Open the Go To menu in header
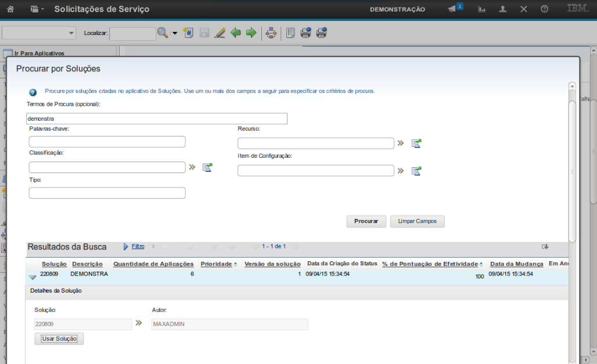The height and width of the screenshot is (364, 597). [x=37, y=9]
